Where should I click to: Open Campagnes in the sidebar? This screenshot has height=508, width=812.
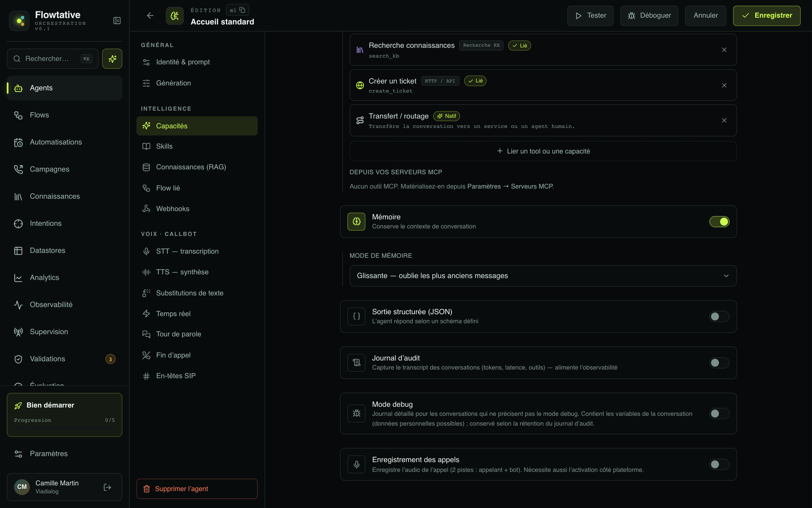(64, 169)
